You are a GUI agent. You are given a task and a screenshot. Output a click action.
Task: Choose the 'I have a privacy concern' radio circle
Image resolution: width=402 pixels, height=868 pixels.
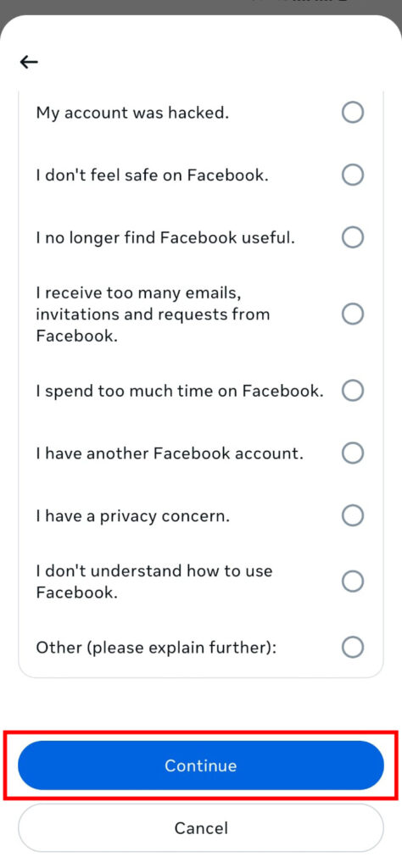pyautogui.click(x=352, y=516)
